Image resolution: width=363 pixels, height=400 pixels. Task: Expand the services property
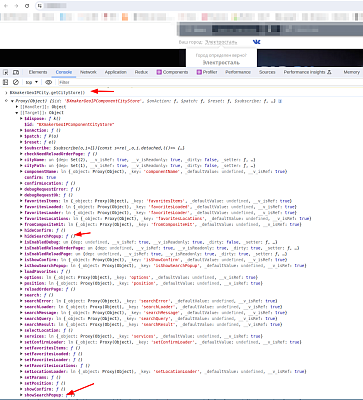(x=22, y=336)
